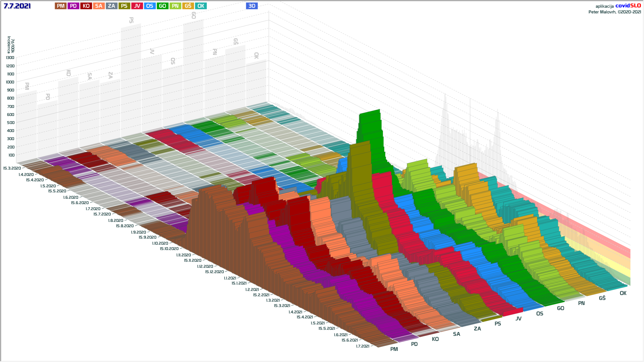Switch view with the 3D button
The image size is (644, 362).
click(x=252, y=6)
